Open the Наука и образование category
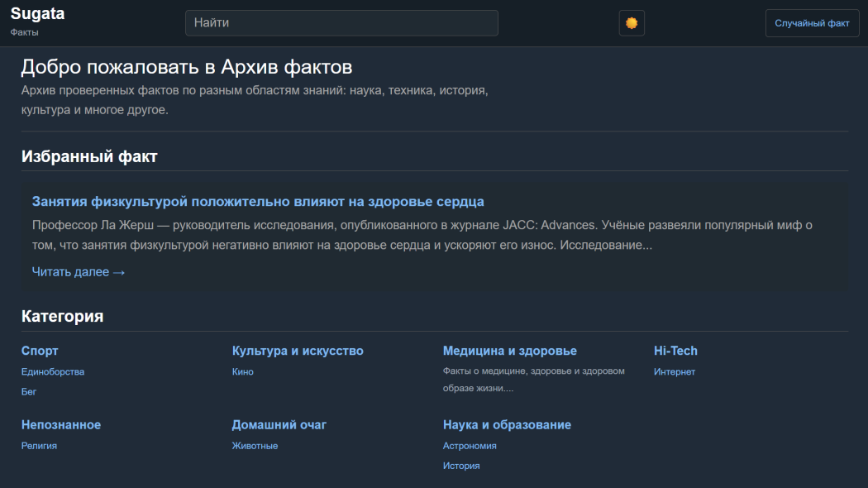 click(x=507, y=425)
